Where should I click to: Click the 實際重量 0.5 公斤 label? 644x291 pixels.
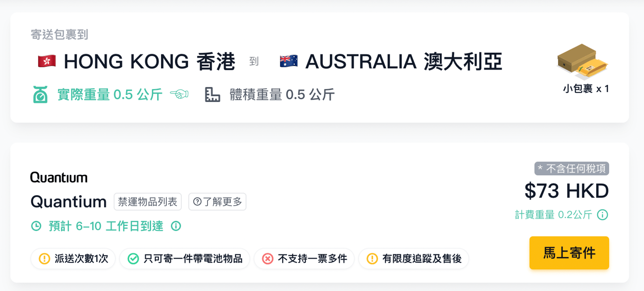coord(110,95)
